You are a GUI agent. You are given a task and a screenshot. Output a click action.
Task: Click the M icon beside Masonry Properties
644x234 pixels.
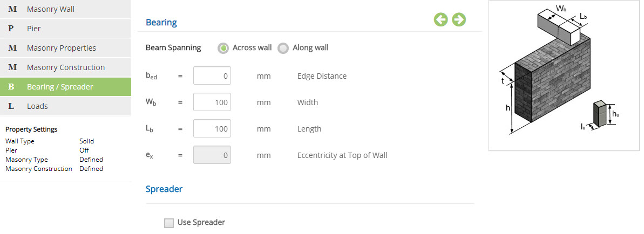click(12, 48)
